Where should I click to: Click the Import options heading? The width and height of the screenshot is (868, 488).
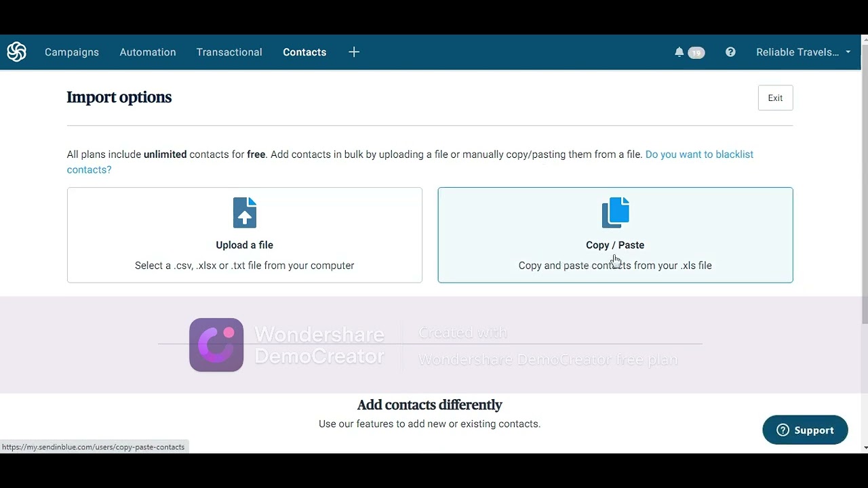[119, 98]
